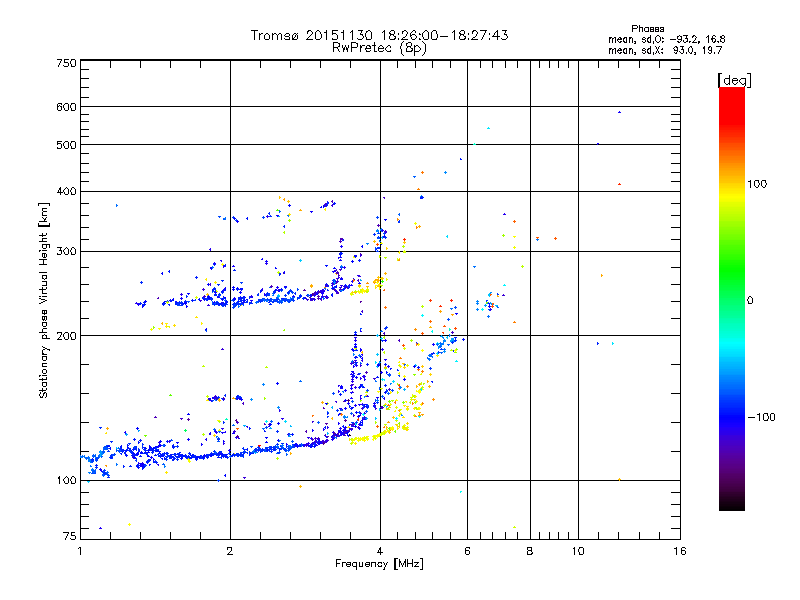Screen dimensions: 800x600
Task: Click the x-axis tick label '10'
Action: click(x=578, y=551)
